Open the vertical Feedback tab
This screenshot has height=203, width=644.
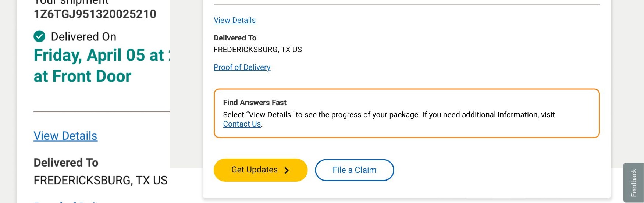634,182
